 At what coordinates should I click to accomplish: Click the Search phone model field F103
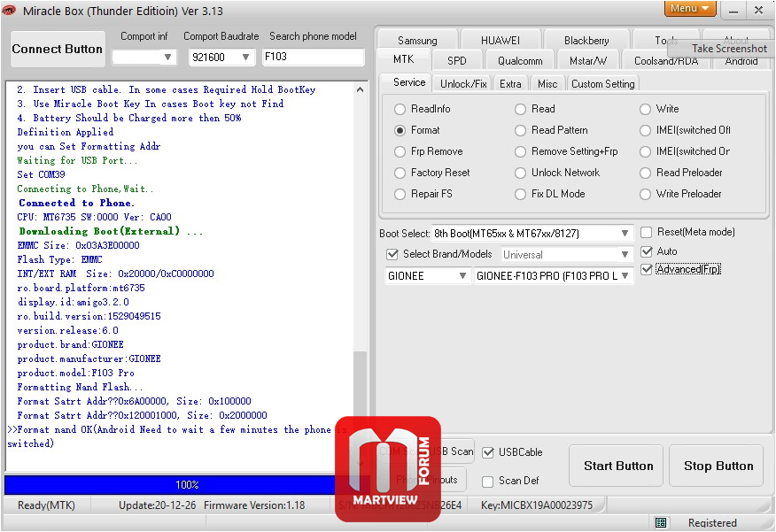pyautogui.click(x=313, y=57)
